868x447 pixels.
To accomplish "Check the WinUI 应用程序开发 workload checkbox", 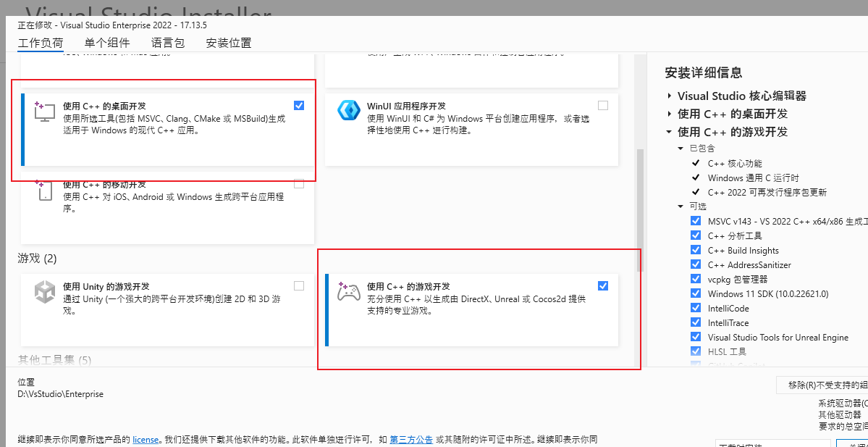I will [603, 105].
